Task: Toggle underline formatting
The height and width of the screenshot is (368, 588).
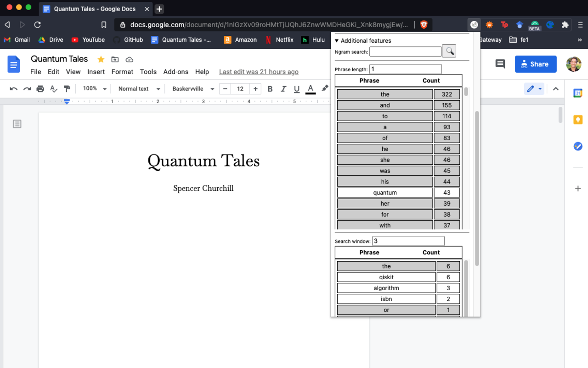Action: [x=297, y=89]
